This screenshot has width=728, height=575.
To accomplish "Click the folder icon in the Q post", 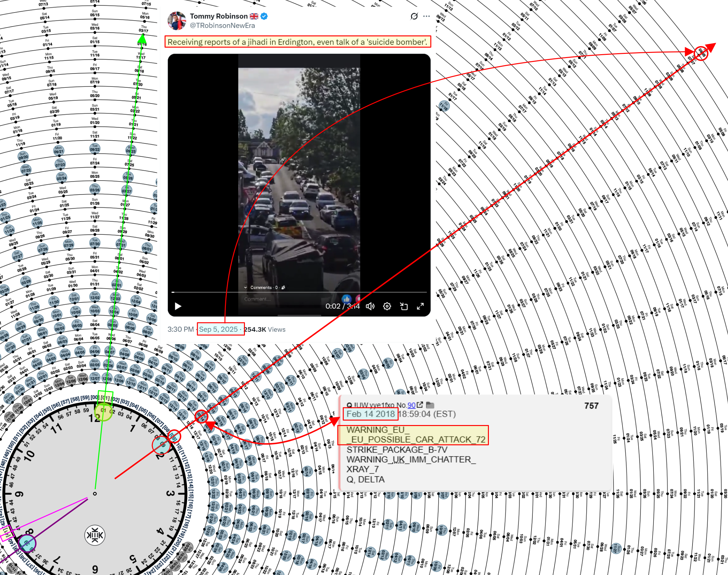I will (430, 405).
